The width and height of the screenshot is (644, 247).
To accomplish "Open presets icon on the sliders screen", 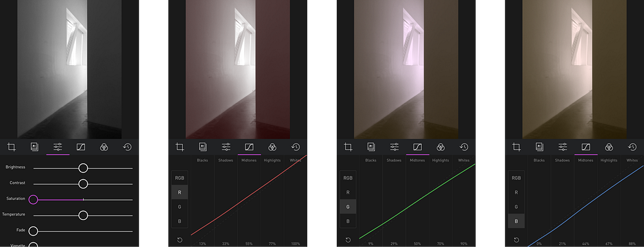I will click(x=35, y=147).
